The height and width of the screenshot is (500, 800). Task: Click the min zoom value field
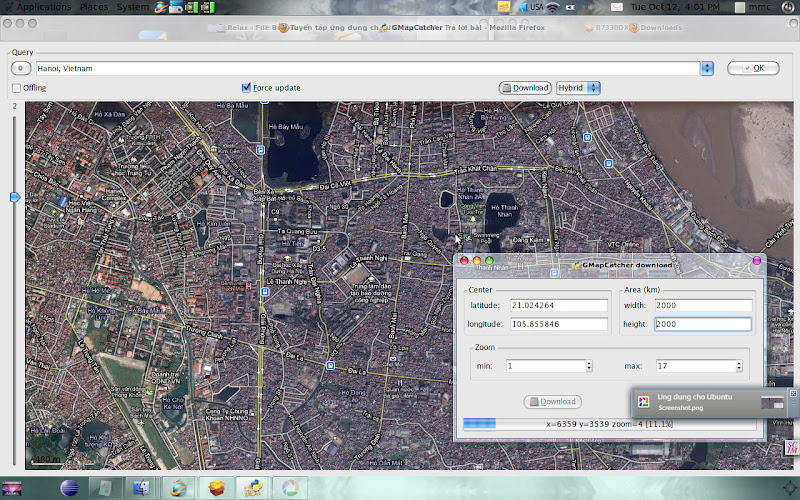(545, 366)
